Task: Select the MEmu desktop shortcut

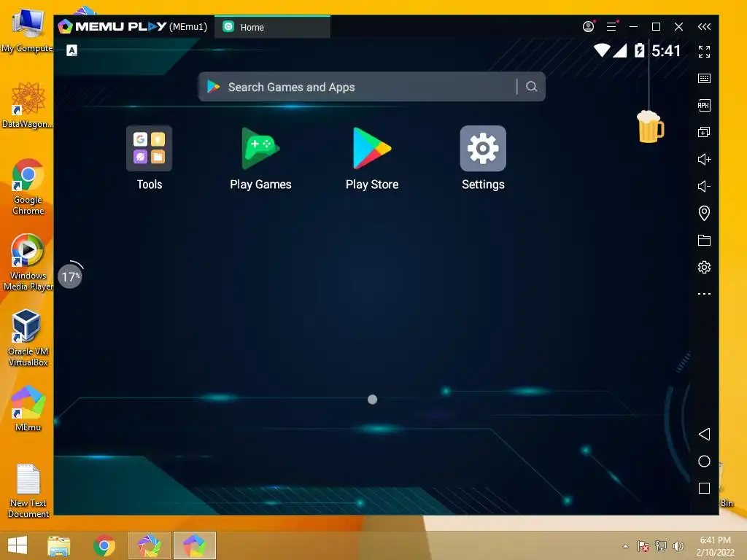Action: (28, 408)
